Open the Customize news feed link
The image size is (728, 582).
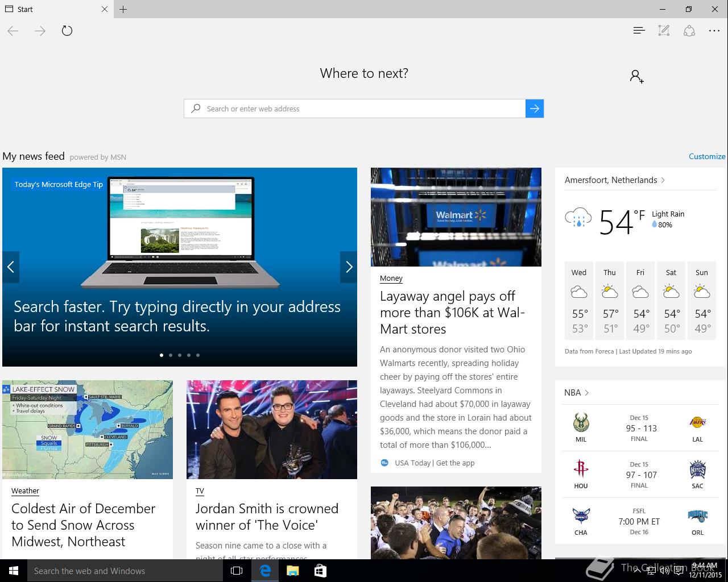pos(707,156)
